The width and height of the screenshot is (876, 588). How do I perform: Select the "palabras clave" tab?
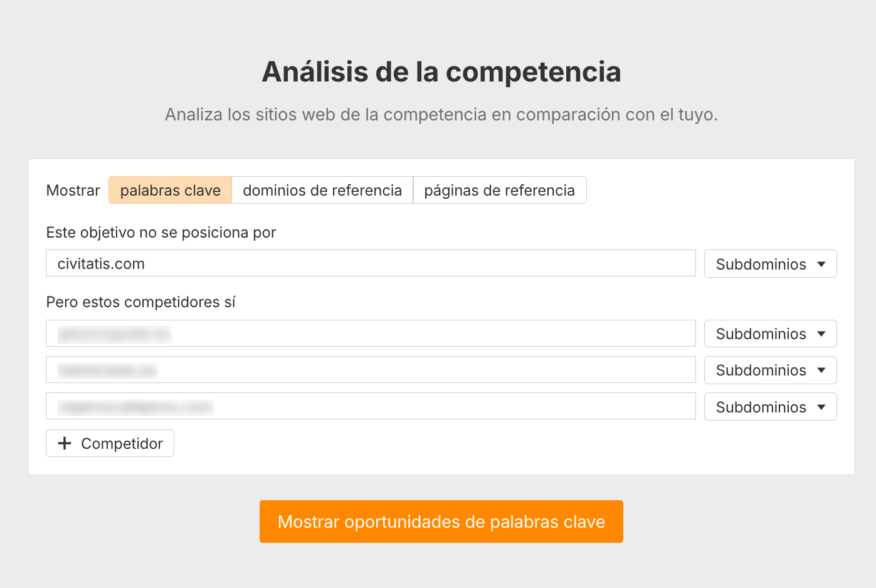[170, 191]
